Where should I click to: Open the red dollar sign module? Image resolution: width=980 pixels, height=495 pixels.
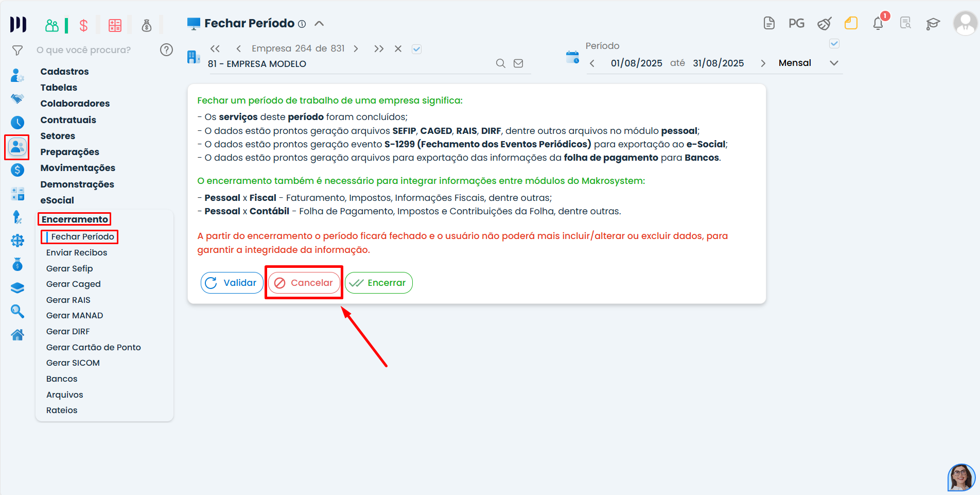[x=83, y=25]
